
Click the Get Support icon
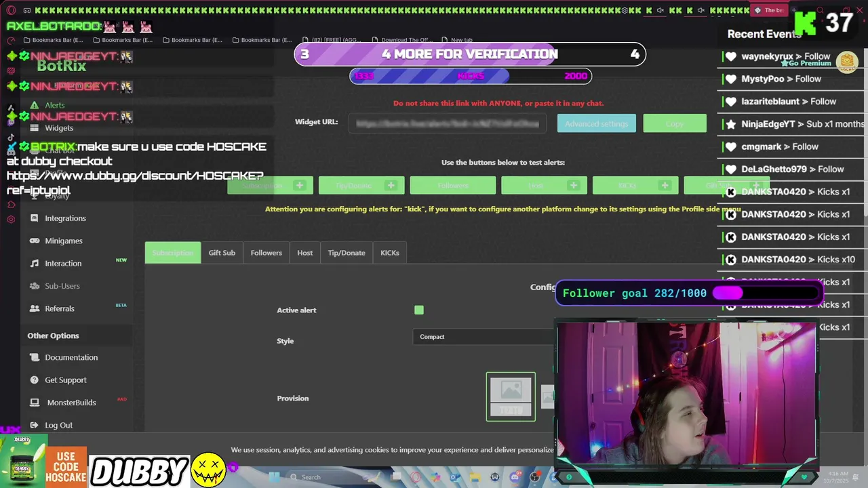coord(35,380)
